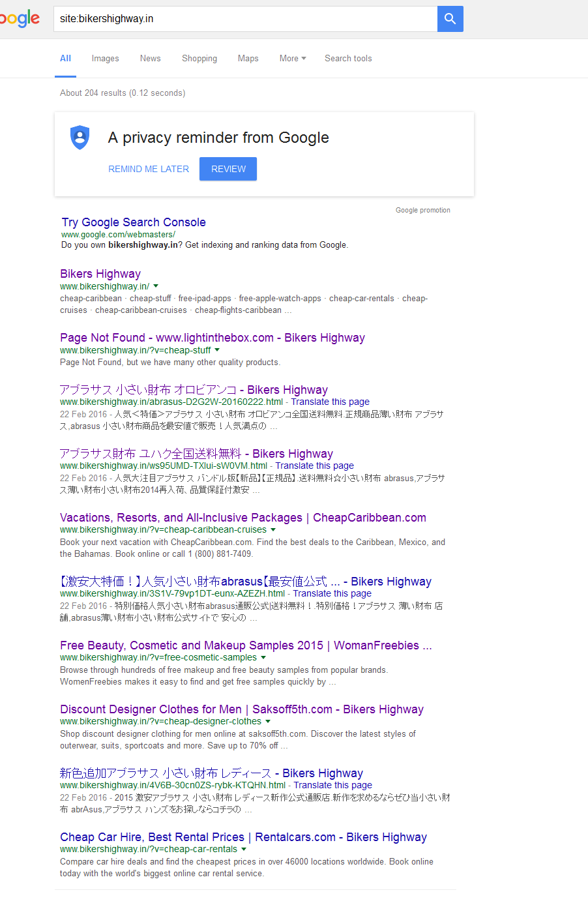The image size is (588, 903).
Task: Open the News tab
Action: (150, 59)
